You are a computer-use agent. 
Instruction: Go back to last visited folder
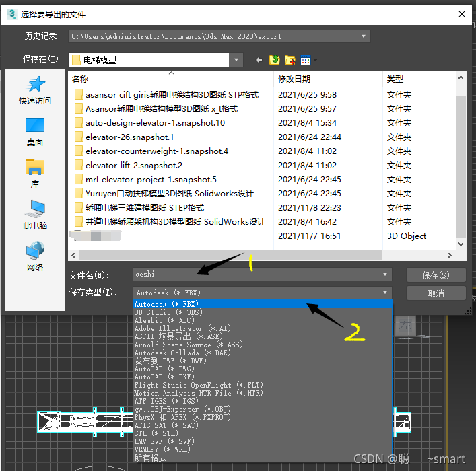click(x=259, y=60)
